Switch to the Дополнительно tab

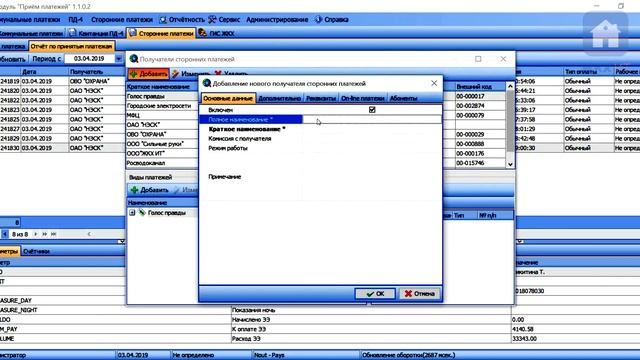click(x=280, y=98)
